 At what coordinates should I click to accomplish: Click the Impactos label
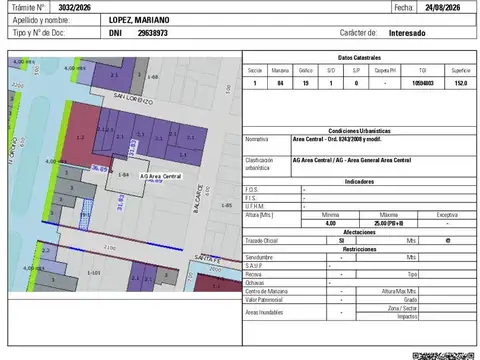pyautogui.click(x=407, y=316)
